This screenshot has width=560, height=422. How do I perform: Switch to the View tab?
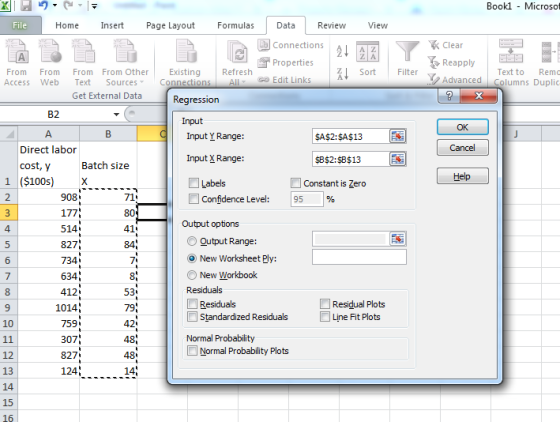click(x=378, y=25)
